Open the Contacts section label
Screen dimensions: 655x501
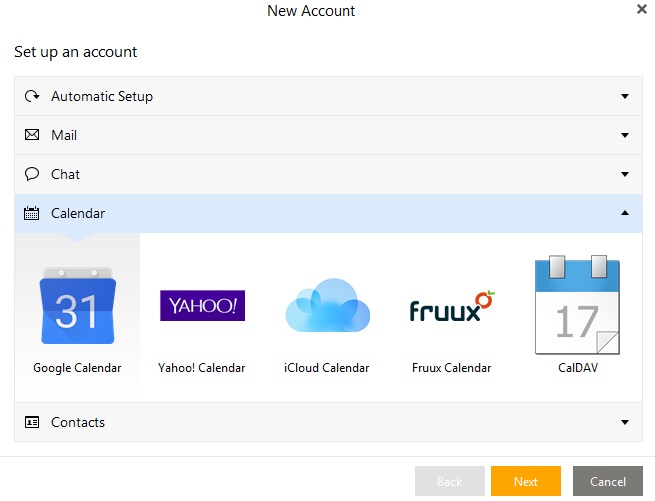78,422
